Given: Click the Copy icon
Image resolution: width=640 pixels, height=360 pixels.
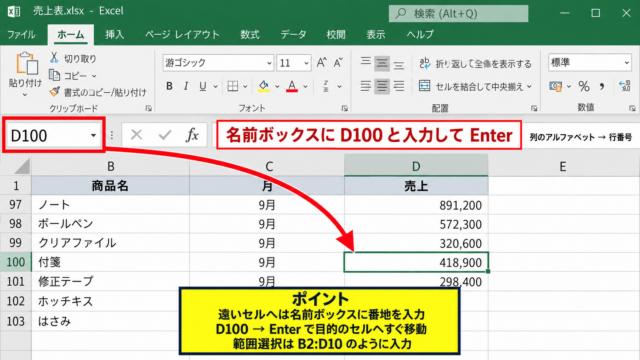Looking at the screenshot, I should point(54,75).
